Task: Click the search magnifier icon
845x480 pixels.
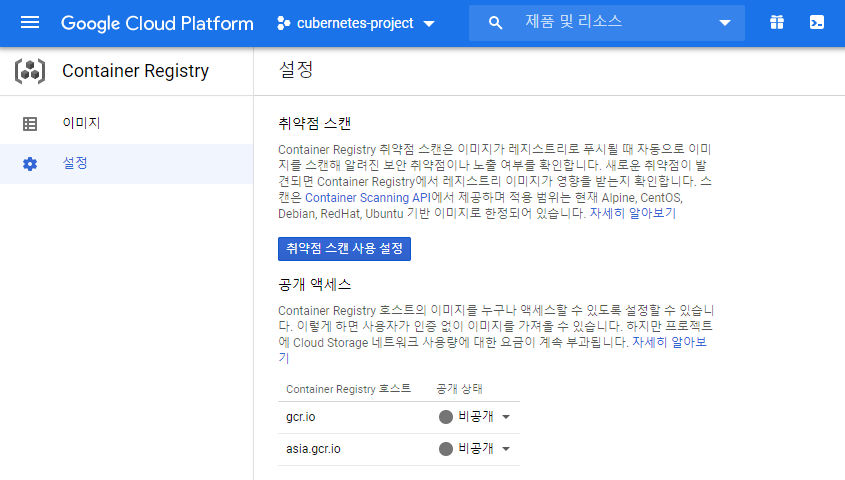Action: 495,23
